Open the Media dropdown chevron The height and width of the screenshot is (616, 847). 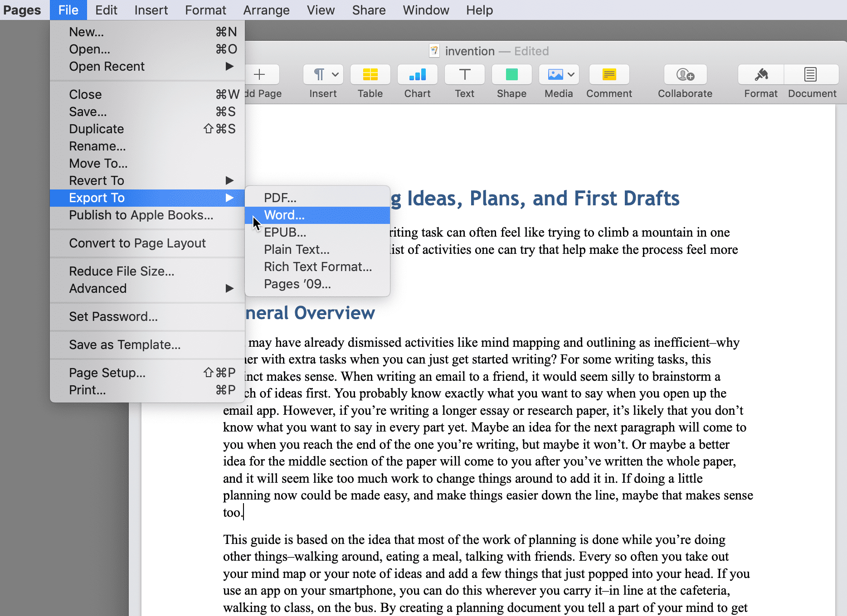(x=571, y=74)
